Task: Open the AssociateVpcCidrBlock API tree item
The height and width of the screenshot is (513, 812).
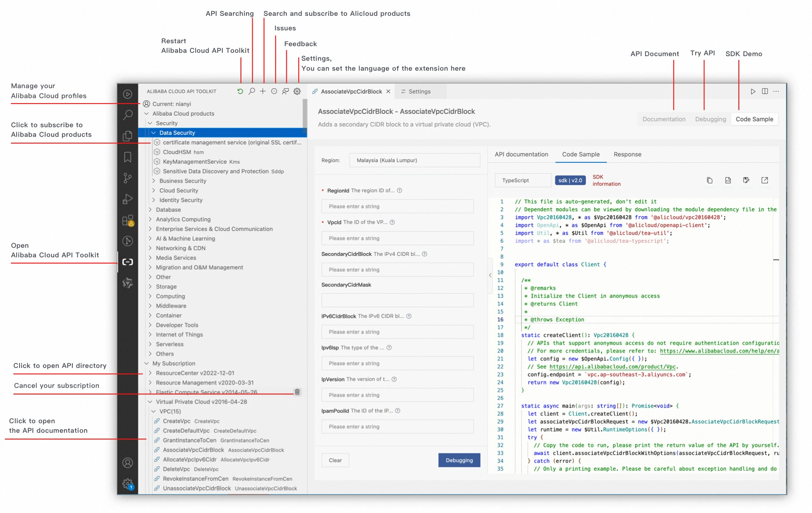Action: coord(223,450)
